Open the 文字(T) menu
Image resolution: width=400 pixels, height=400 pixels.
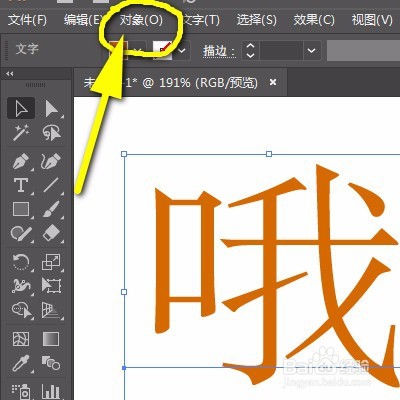(x=201, y=20)
